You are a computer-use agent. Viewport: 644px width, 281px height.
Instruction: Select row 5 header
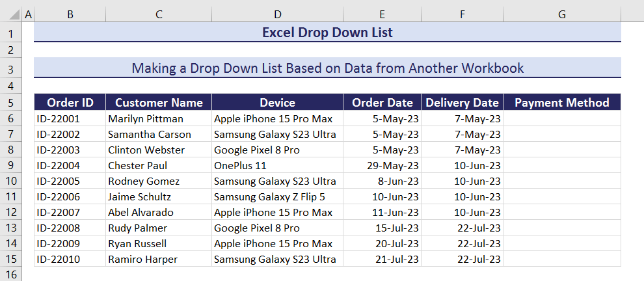[x=11, y=102]
